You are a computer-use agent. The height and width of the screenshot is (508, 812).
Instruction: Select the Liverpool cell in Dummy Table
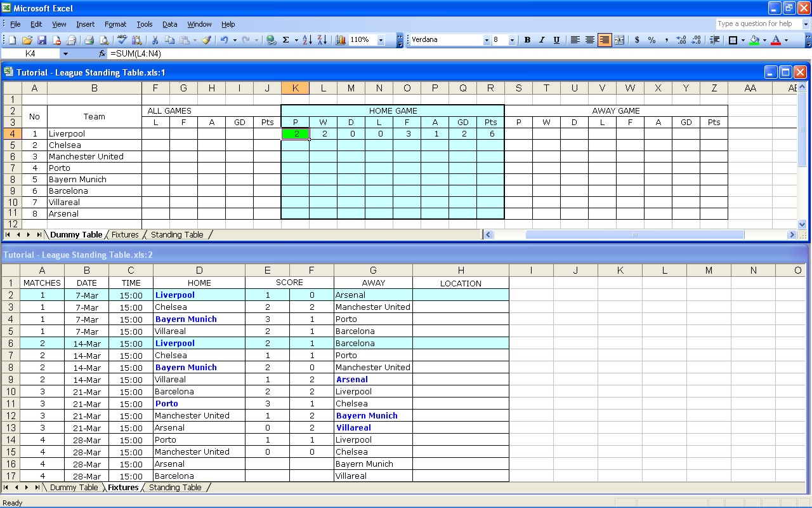coord(95,134)
